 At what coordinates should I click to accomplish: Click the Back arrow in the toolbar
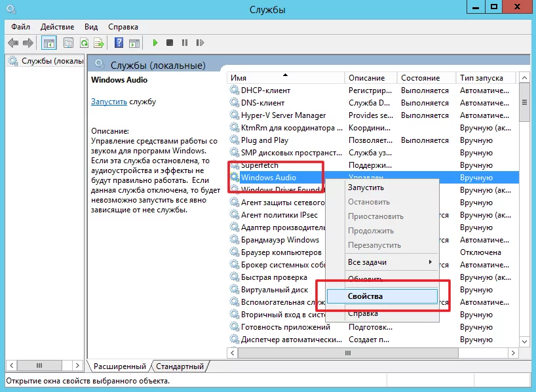(x=12, y=43)
